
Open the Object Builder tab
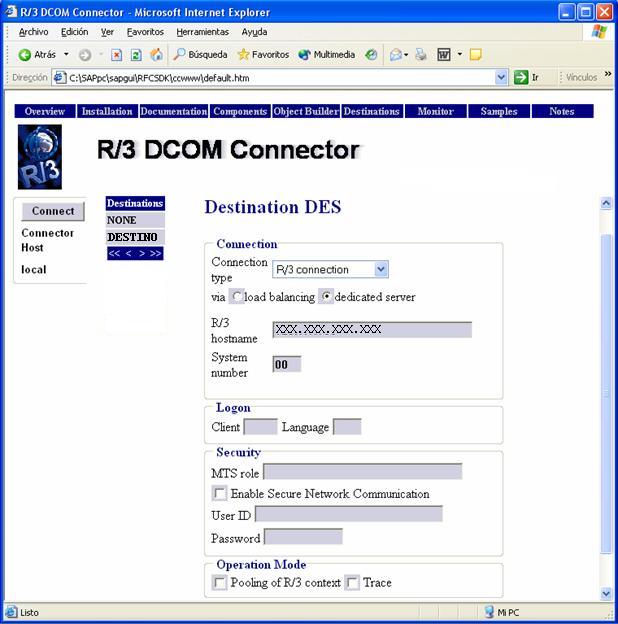[306, 111]
